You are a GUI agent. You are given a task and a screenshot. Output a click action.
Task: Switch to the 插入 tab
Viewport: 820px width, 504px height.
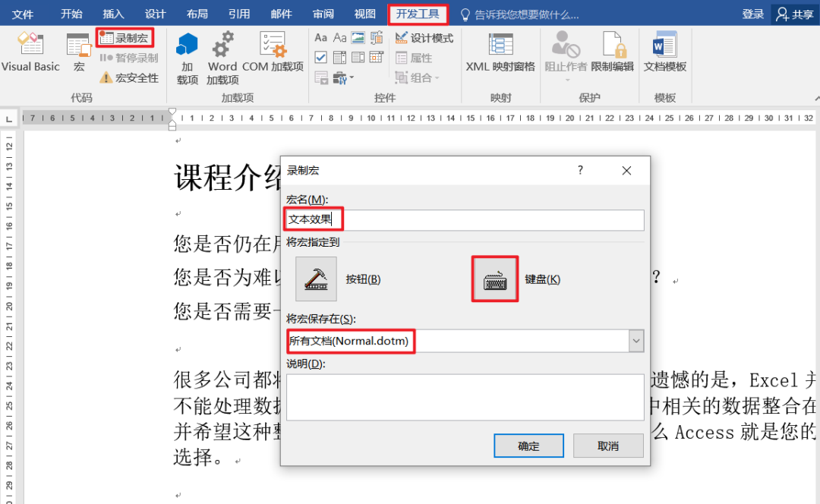pyautogui.click(x=113, y=14)
